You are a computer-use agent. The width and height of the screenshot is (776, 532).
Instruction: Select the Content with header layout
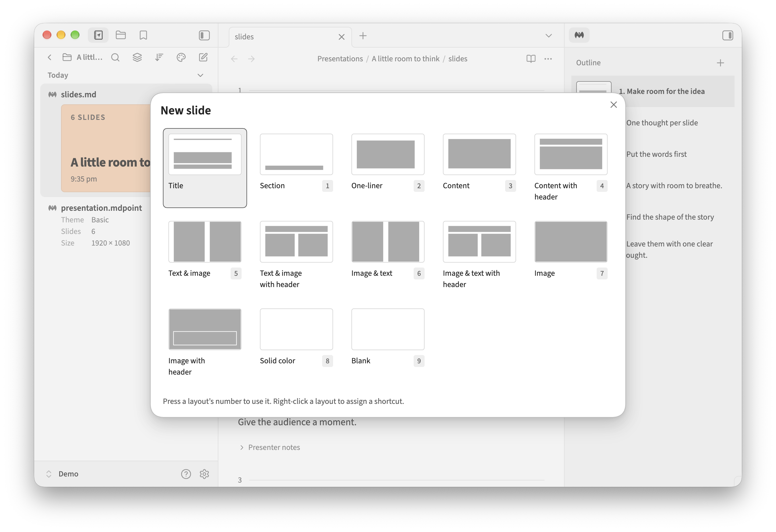click(571, 168)
